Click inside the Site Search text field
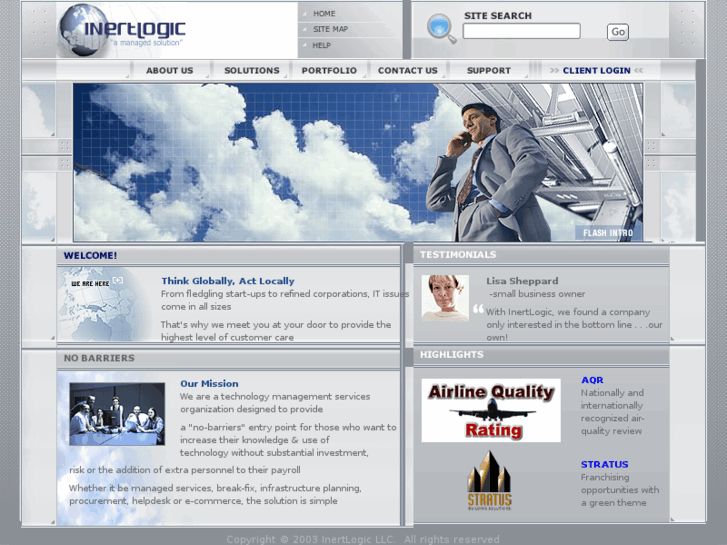 pyautogui.click(x=521, y=32)
